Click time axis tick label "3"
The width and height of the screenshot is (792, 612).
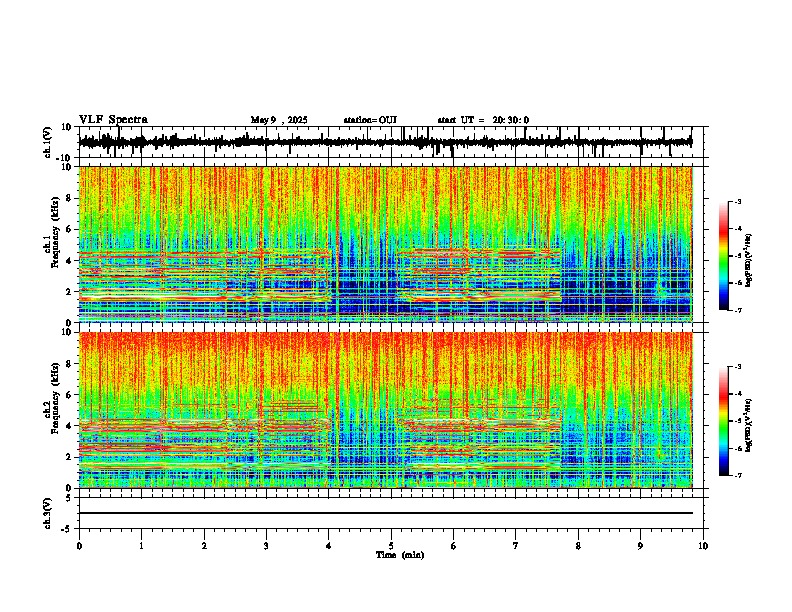[x=266, y=546]
